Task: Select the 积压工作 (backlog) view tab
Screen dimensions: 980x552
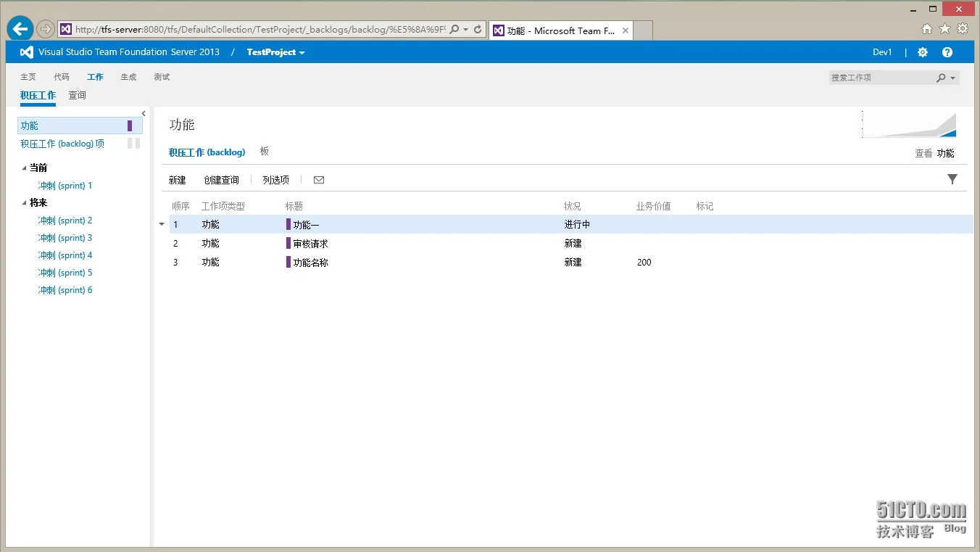Action: point(207,152)
